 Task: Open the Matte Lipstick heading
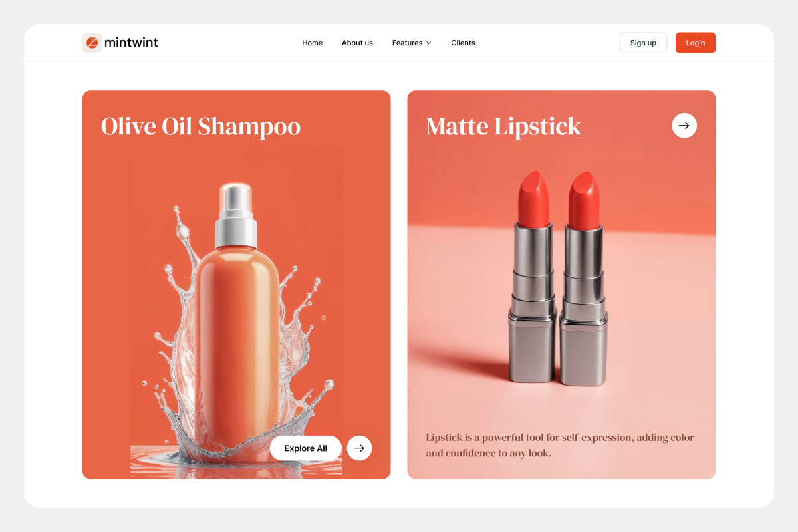click(503, 126)
